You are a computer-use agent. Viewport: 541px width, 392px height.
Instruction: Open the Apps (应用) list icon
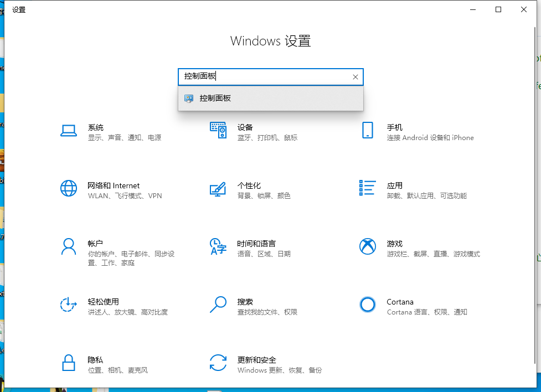click(368, 188)
